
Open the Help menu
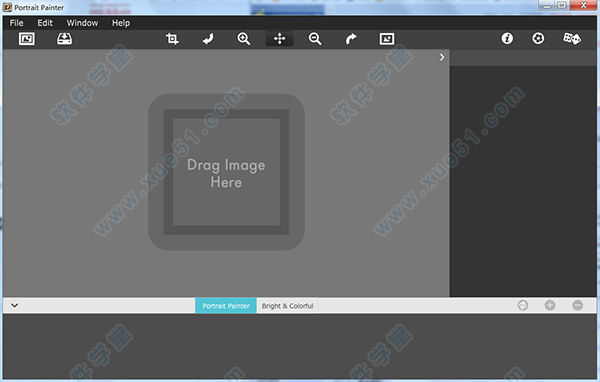(121, 23)
